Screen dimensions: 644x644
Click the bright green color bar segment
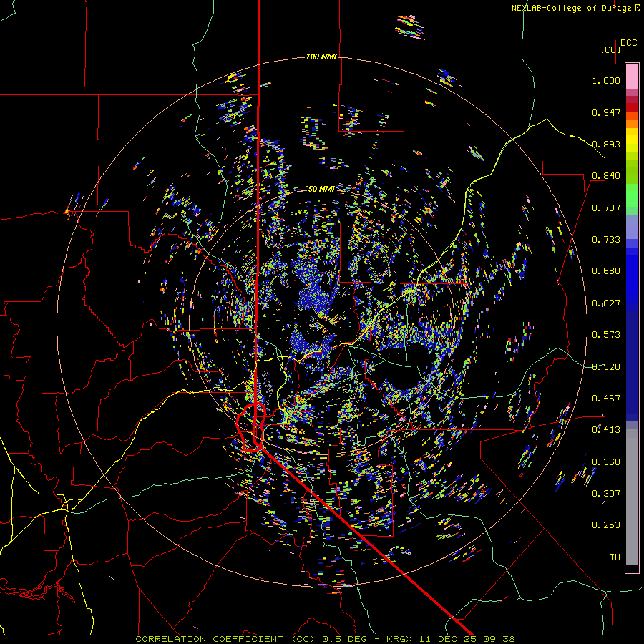(632, 195)
